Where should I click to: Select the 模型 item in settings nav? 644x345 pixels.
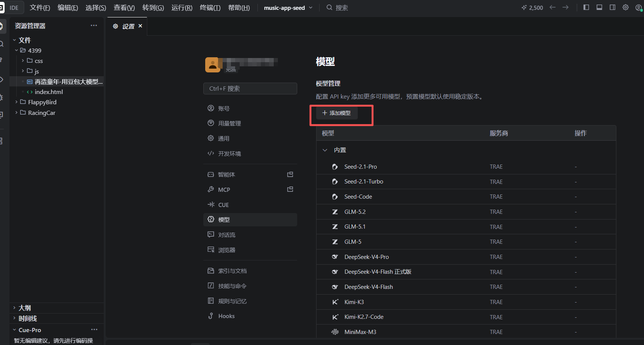pyautogui.click(x=250, y=220)
